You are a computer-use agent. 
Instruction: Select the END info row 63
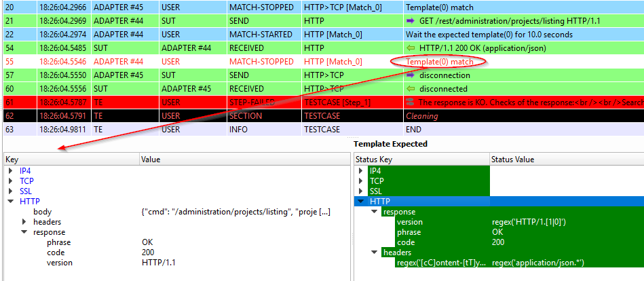pos(323,130)
